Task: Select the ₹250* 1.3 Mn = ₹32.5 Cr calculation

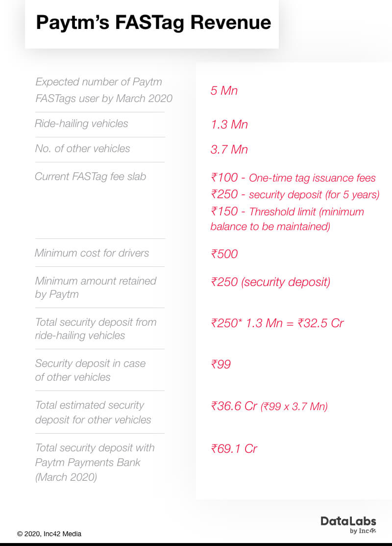Action: point(277,323)
